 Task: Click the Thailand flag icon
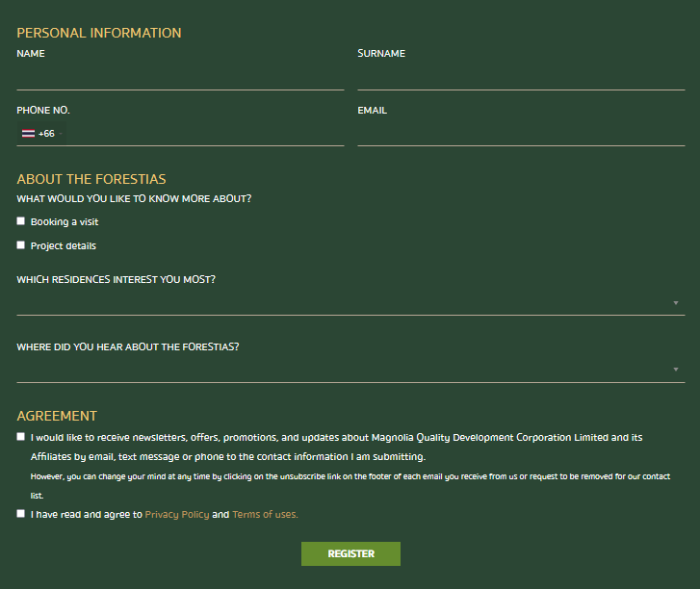[28, 134]
